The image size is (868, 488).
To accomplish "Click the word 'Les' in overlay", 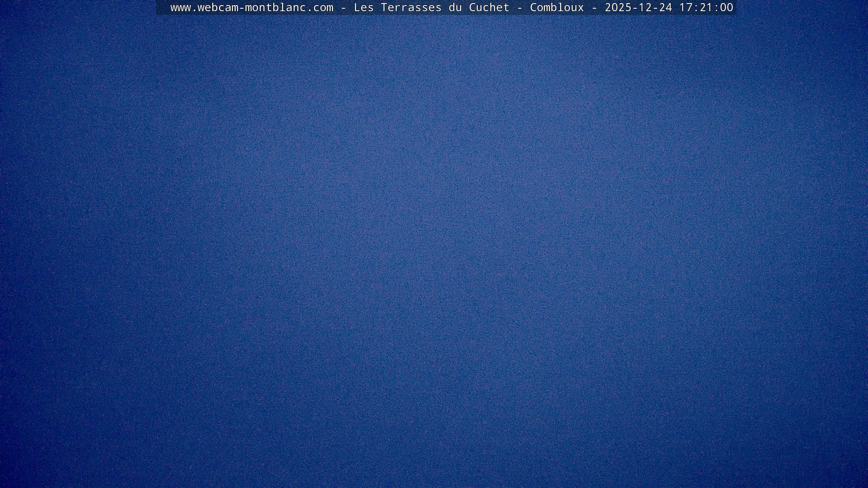I will pyautogui.click(x=363, y=7).
